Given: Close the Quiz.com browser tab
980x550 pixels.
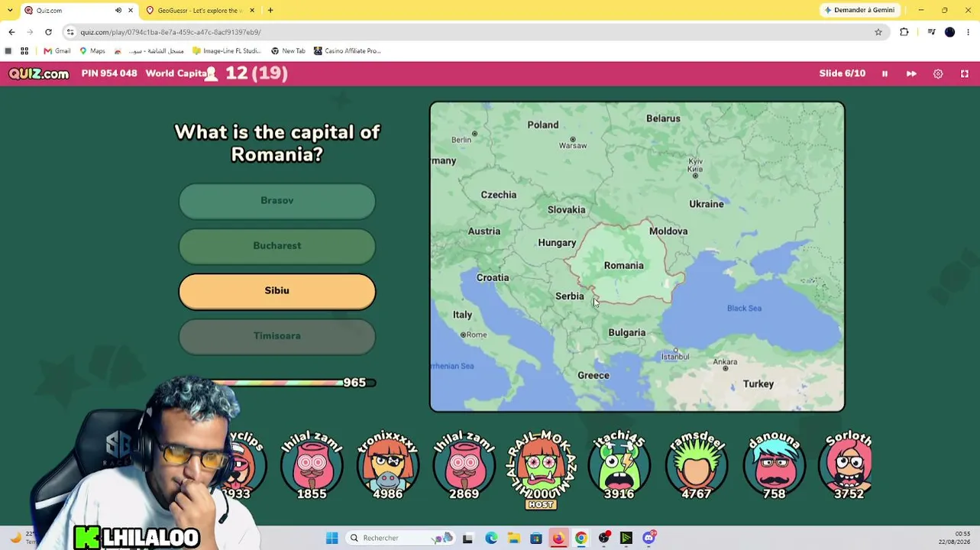Looking at the screenshot, I should pos(131,11).
